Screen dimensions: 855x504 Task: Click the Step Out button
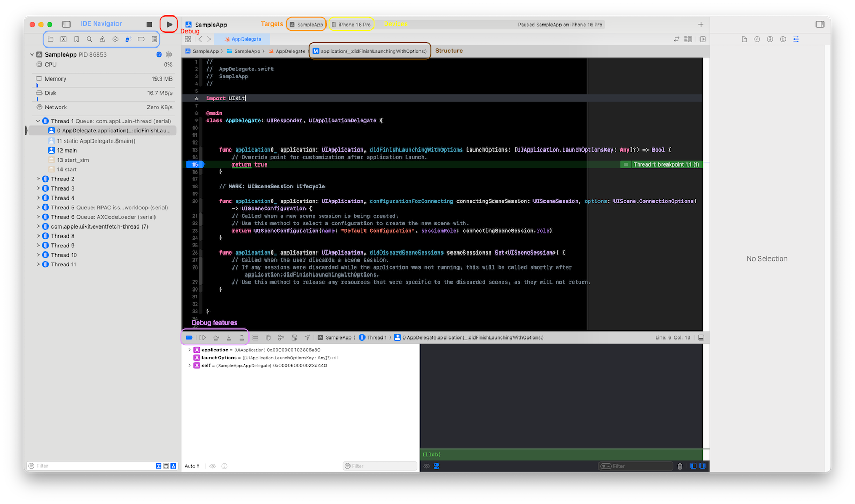(242, 337)
